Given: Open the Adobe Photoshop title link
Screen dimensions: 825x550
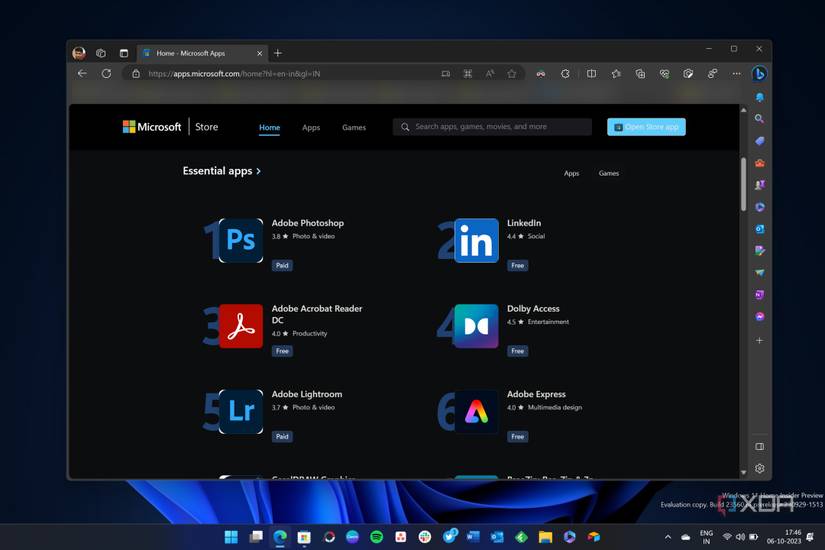Looking at the screenshot, I should (308, 223).
